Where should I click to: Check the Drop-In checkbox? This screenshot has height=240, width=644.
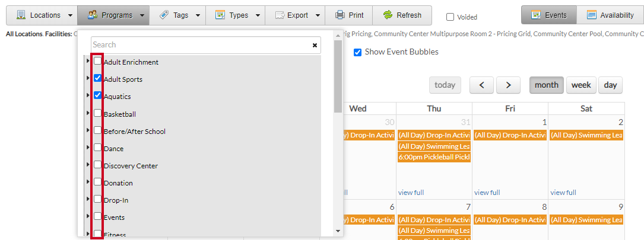97,199
